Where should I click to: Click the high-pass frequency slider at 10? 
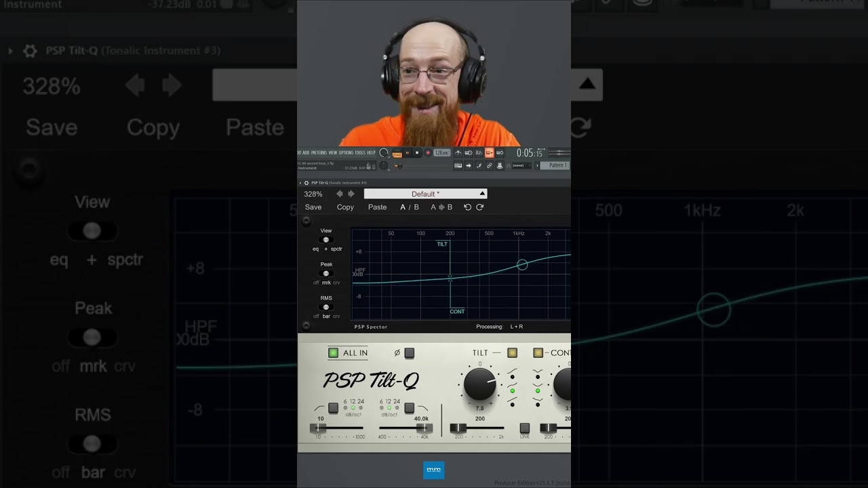point(317,428)
